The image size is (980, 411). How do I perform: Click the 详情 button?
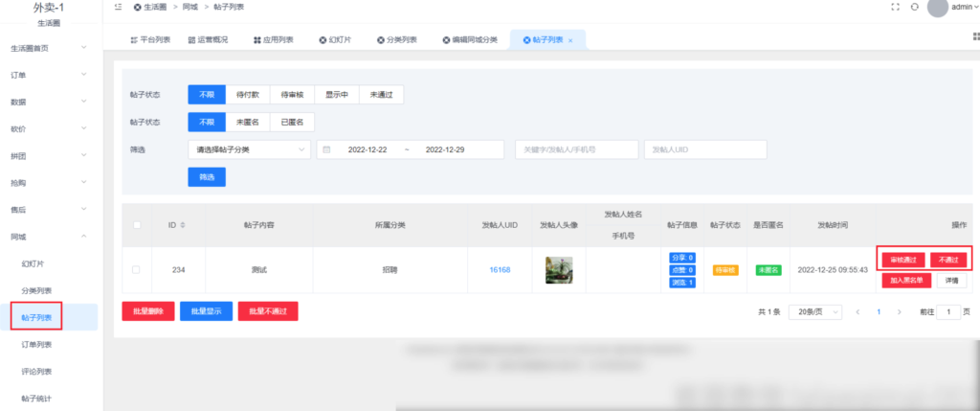point(952,281)
